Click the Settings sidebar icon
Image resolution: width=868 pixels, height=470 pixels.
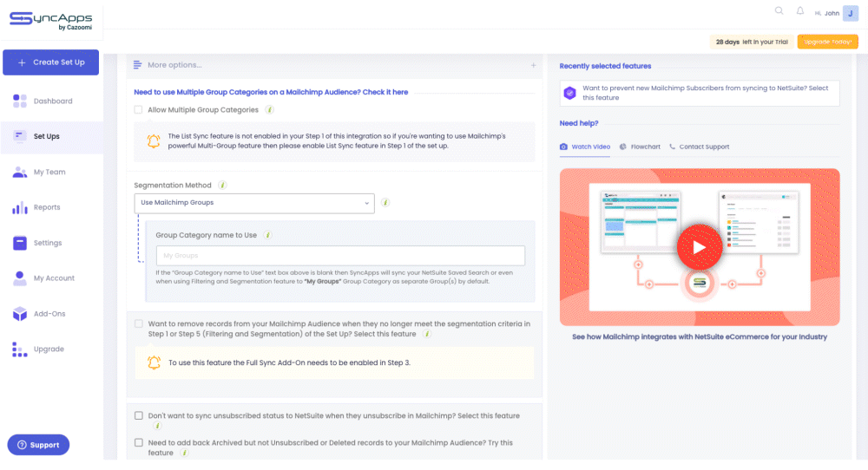(20, 243)
